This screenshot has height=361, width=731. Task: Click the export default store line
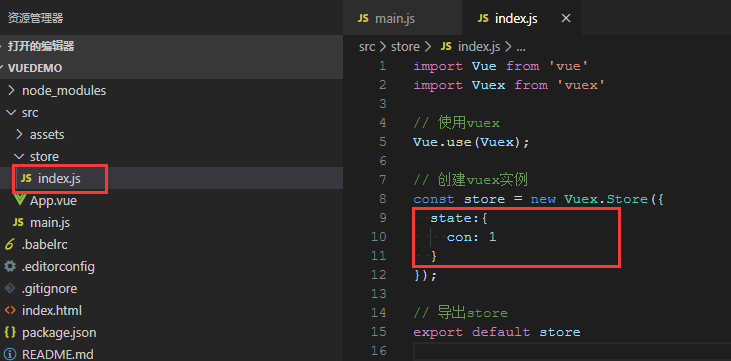pyautogui.click(x=497, y=333)
